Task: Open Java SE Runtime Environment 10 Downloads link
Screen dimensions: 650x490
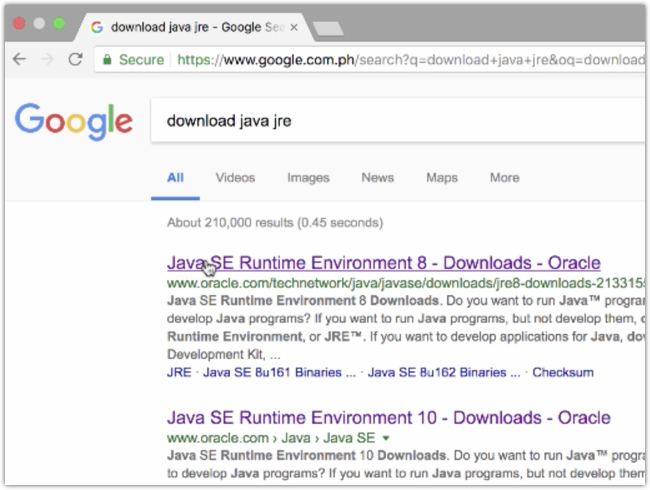Action: point(389,417)
